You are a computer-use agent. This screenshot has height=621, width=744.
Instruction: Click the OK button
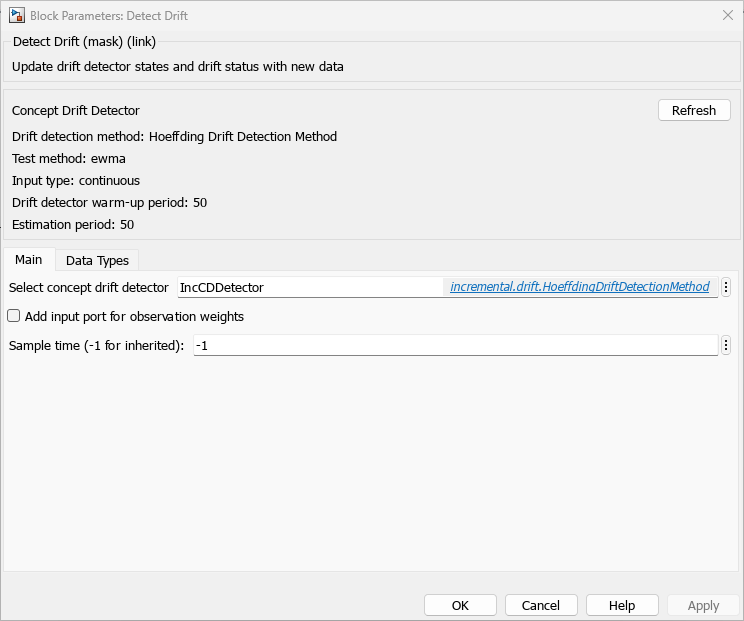pyautogui.click(x=460, y=605)
